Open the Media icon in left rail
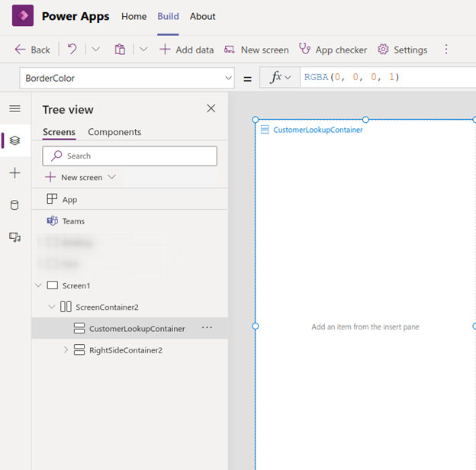Screen dimensions: 476x470 click(x=15, y=237)
